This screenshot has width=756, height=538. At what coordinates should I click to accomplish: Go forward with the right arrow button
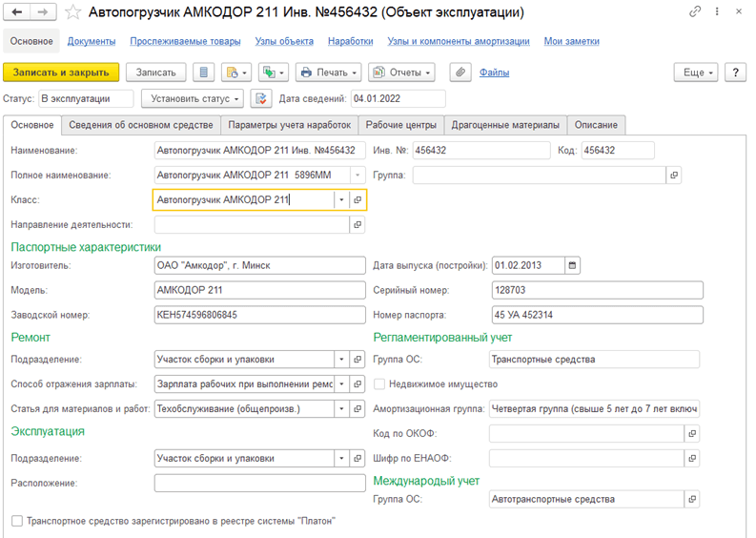43,12
